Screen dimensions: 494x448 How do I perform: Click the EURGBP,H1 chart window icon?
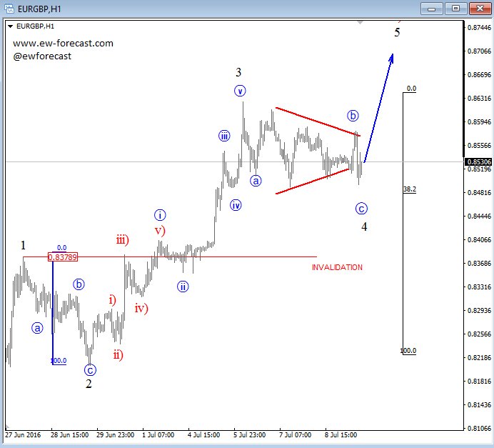tap(9, 9)
